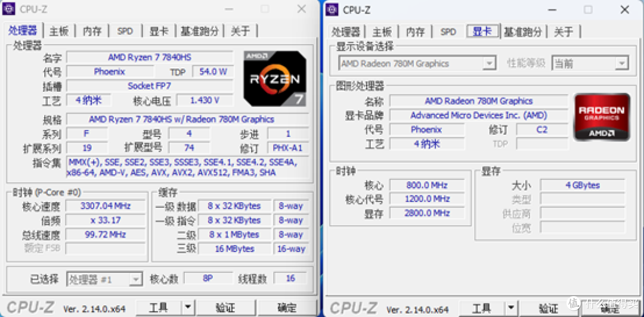Click the 2800.0 MHz memory clock value
The image size is (644, 317).
[x=427, y=213]
